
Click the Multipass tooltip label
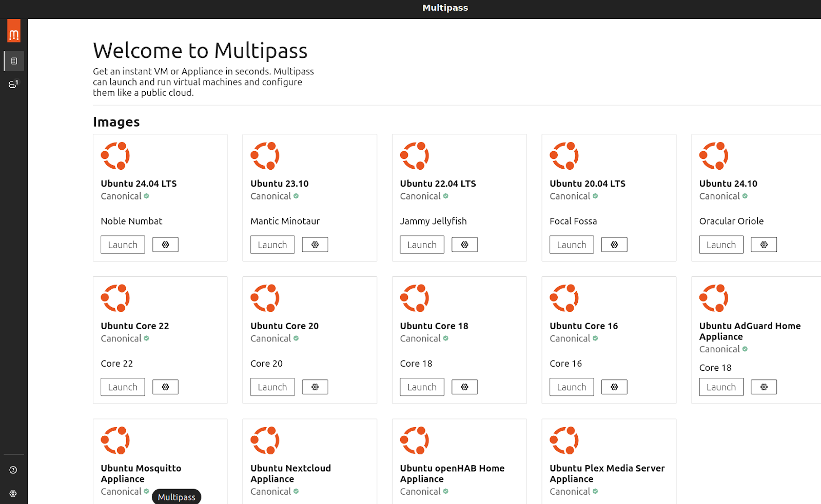(x=177, y=497)
